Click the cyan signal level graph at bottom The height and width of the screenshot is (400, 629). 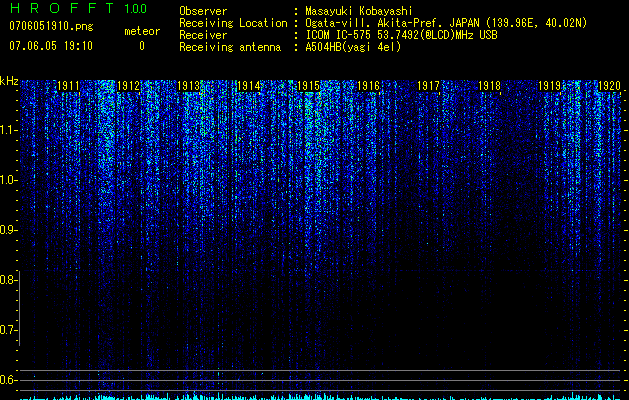(x=320, y=396)
